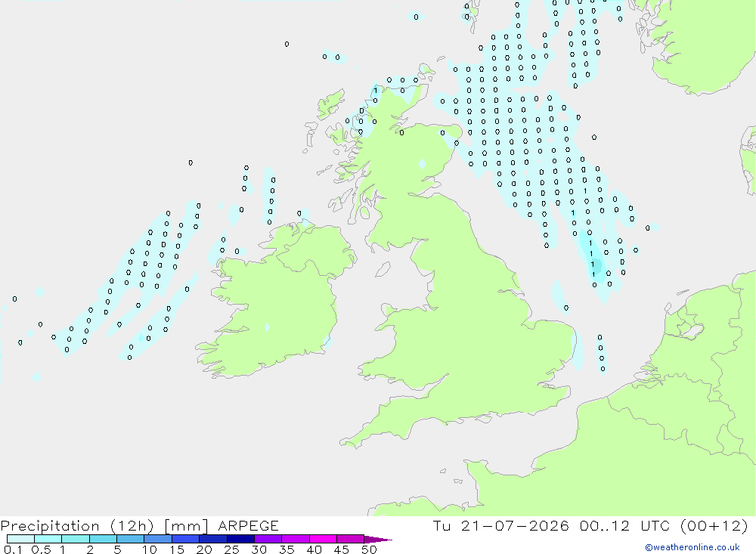The width and height of the screenshot is (756, 554).
Task: Click the 25–30 mm navy legend swatch
Action: [240, 539]
